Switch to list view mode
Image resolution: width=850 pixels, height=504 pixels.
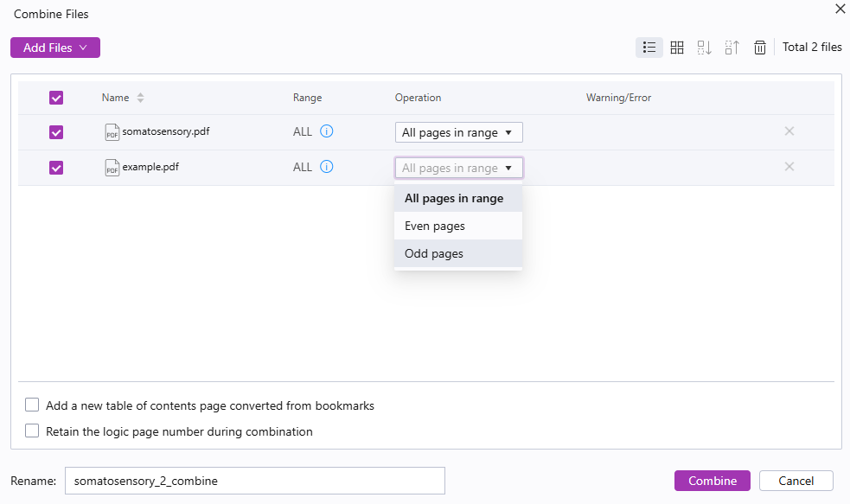pos(649,48)
